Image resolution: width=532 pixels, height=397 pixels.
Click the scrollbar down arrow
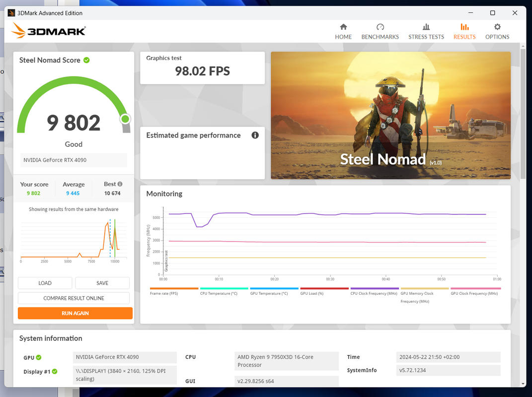pos(523,384)
